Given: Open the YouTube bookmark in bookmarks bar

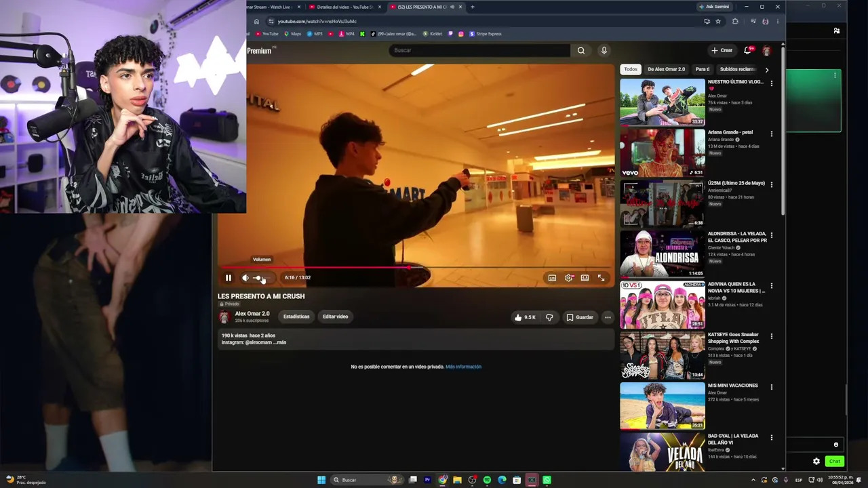Looking at the screenshot, I should pos(267,34).
